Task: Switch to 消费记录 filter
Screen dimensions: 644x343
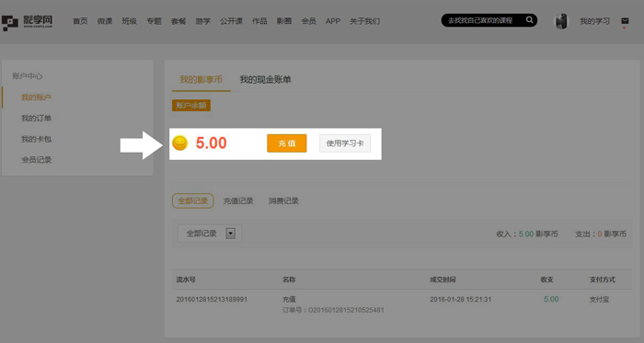Action: [x=283, y=201]
